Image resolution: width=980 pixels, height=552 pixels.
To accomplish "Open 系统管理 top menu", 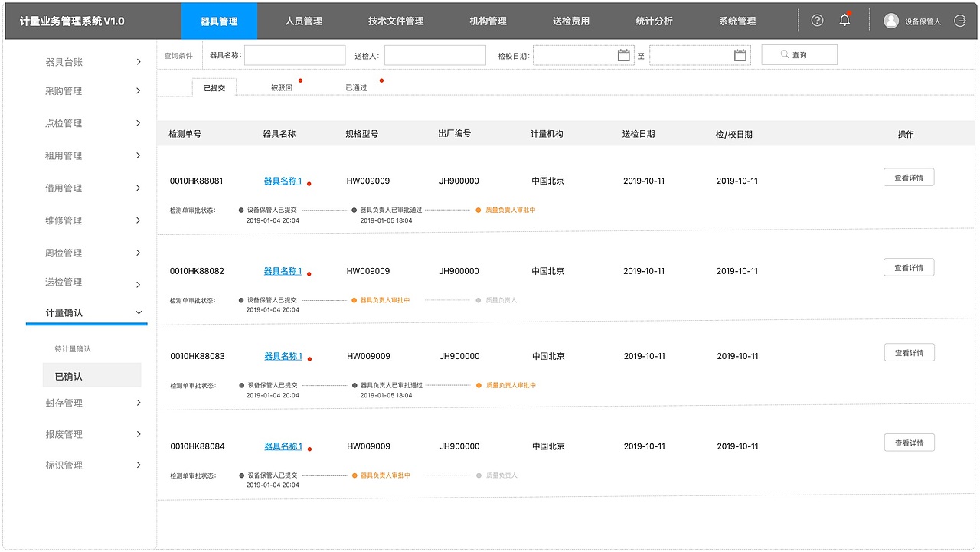I will tap(737, 21).
